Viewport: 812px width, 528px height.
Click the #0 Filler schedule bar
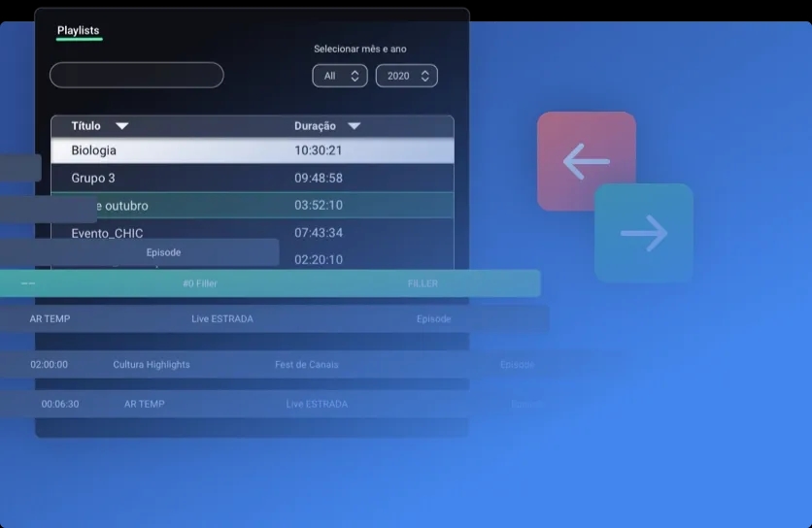point(270,283)
